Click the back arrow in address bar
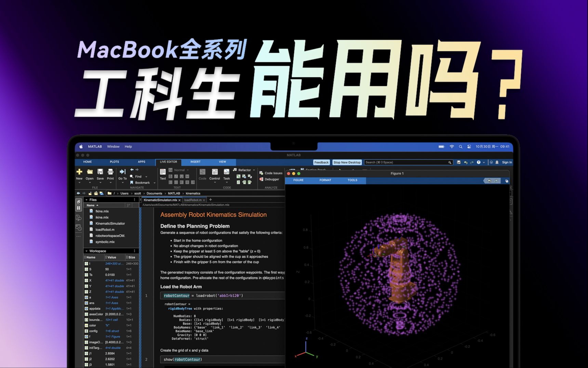This screenshot has height=368, width=588. (78, 193)
